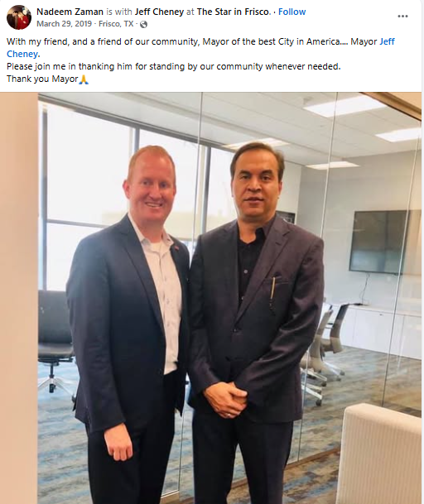Click the "With my friend" opening post text

[37, 41]
